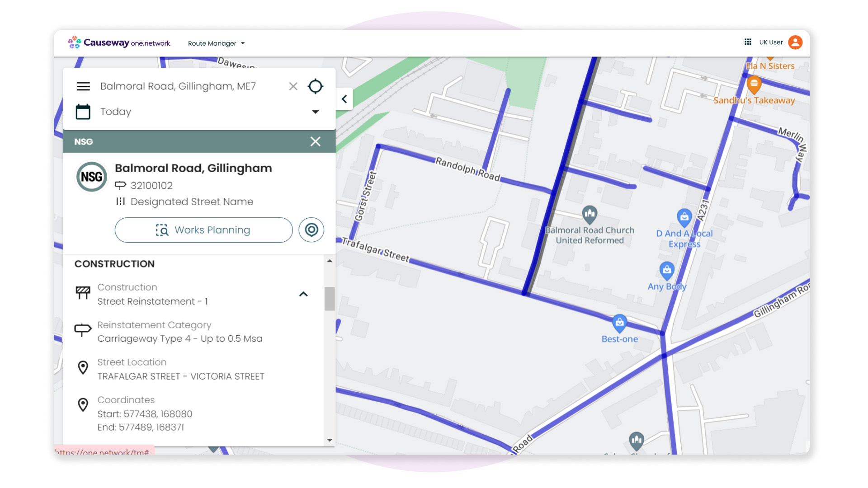Image resolution: width=868 pixels, height=488 pixels.
Task: Click the Designated Street Name text
Action: [192, 202]
